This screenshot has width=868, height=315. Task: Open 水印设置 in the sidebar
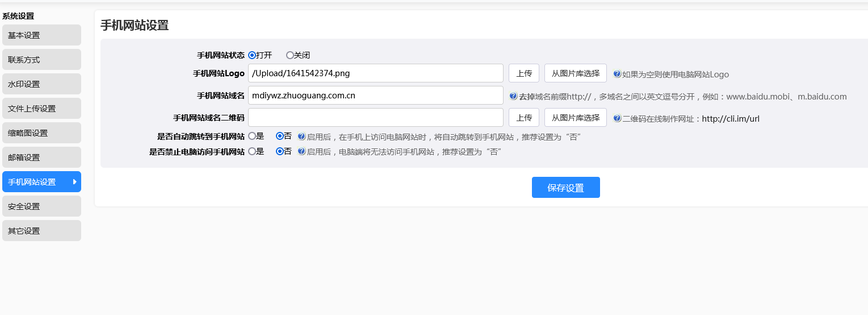coord(41,84)
